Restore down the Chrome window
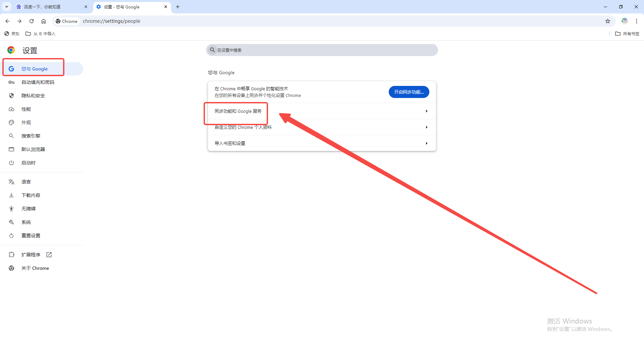 (621, 7)
